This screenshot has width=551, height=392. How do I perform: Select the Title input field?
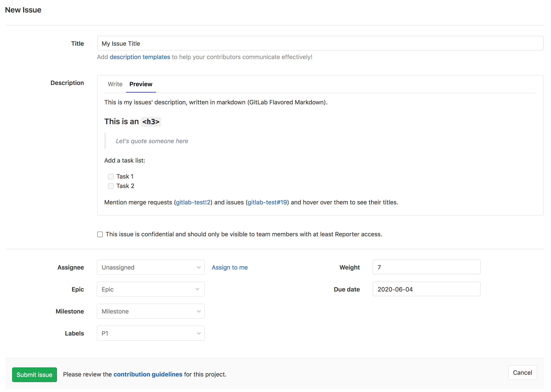[320, 43]
